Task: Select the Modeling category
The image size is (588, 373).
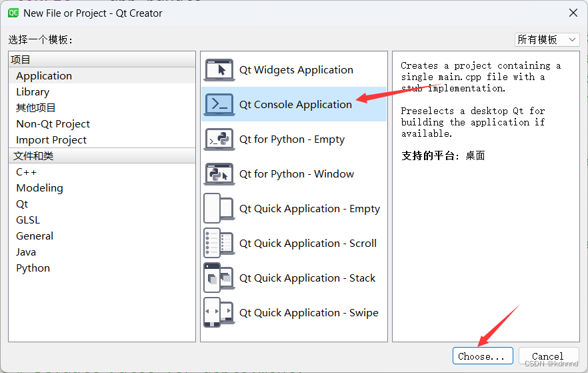Action: pyautogui.click(x=101, y=188)
